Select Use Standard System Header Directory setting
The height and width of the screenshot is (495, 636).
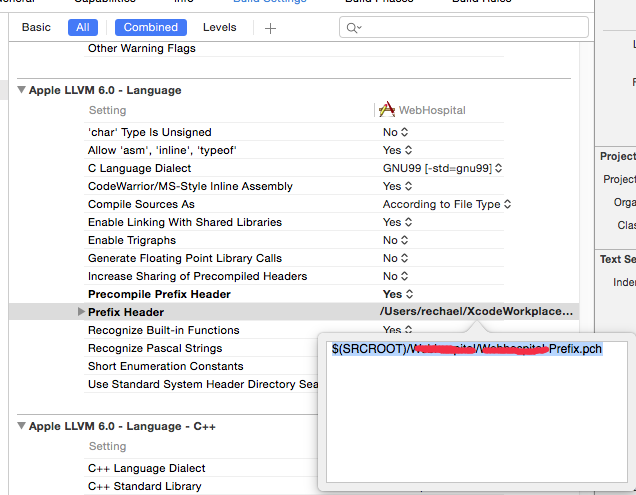pos(203,384)
